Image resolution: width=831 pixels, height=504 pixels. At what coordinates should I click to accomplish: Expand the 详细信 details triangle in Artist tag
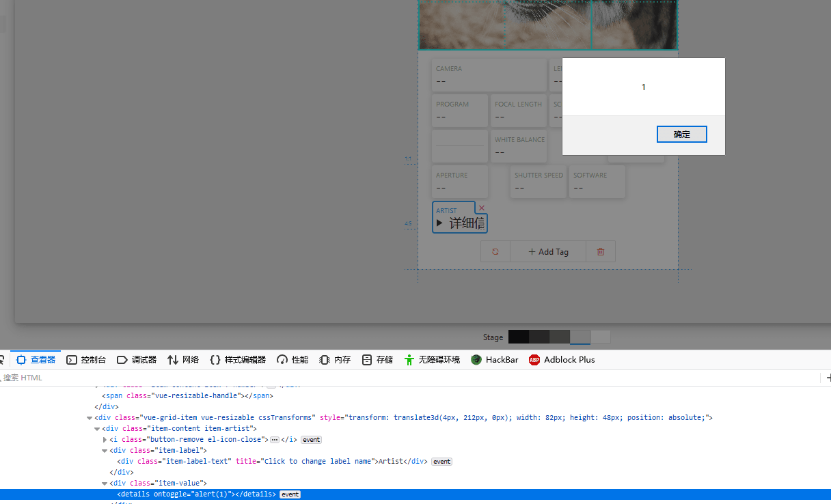click(x=439, y=223)
